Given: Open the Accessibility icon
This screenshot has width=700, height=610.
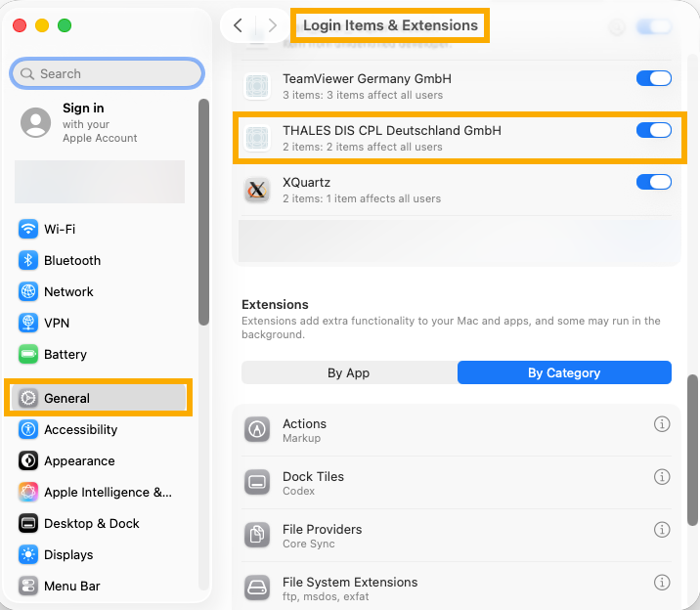Looking at the screenshot, I should pos(28,429).
